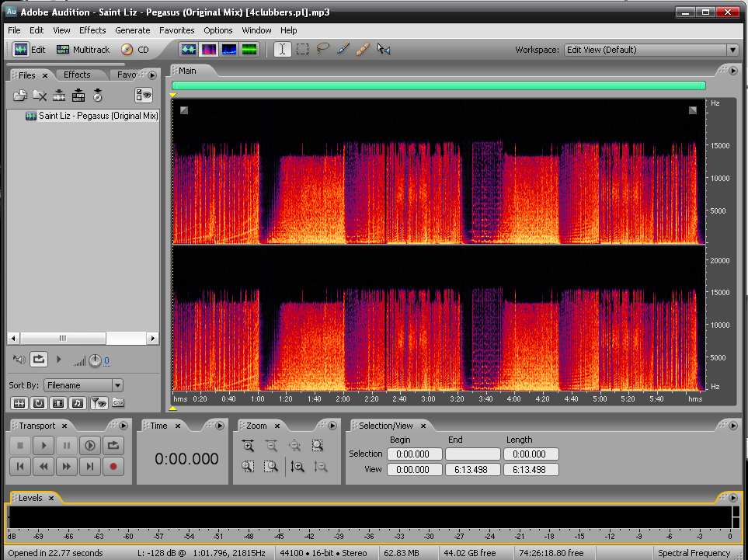Open the Sort By Filename dropdown
The image size is (748, 560).
(x=83, y=385)
